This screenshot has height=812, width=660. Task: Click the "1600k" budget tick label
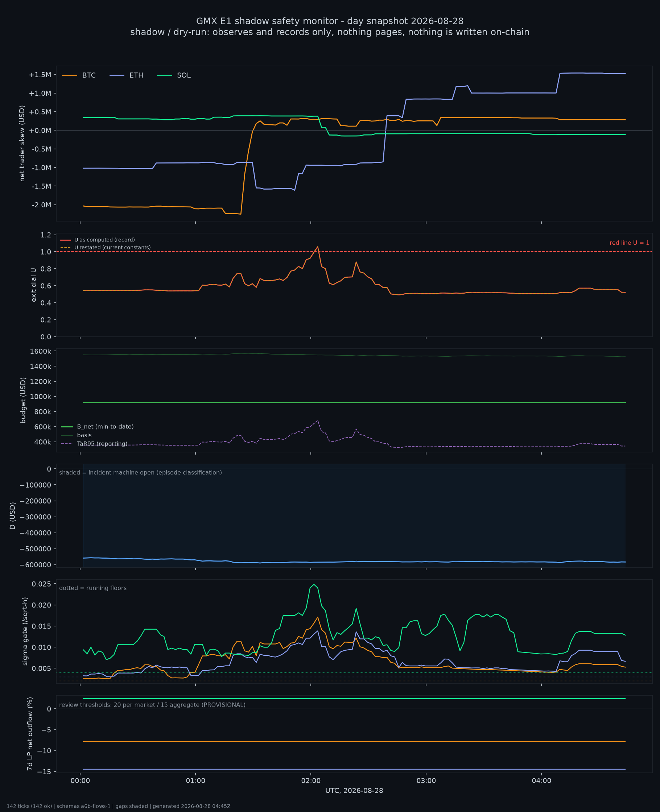40,352
